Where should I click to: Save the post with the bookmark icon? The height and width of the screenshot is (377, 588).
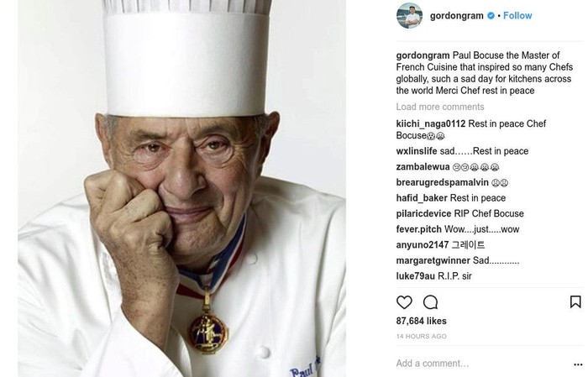[575, 301]
